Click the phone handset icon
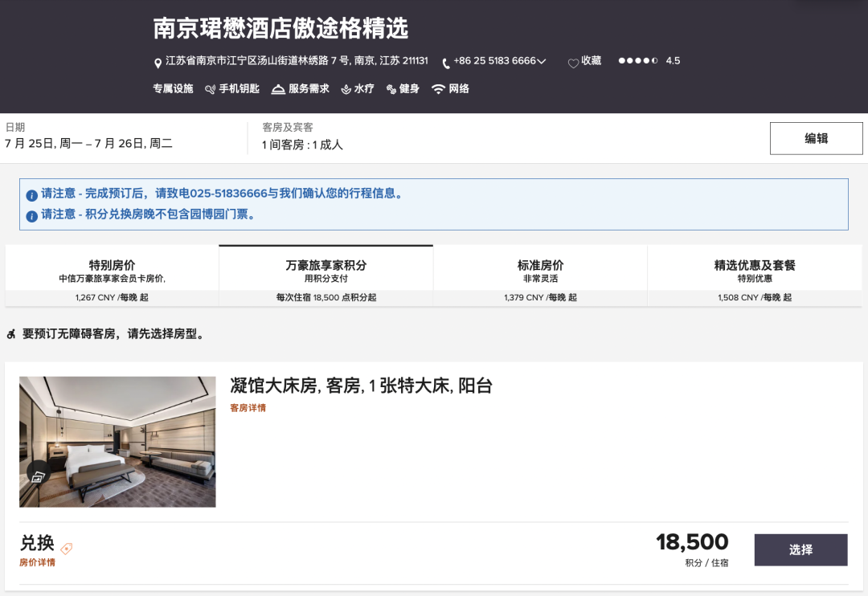This screenshot has width=868, height=596. tap(445, 63)
